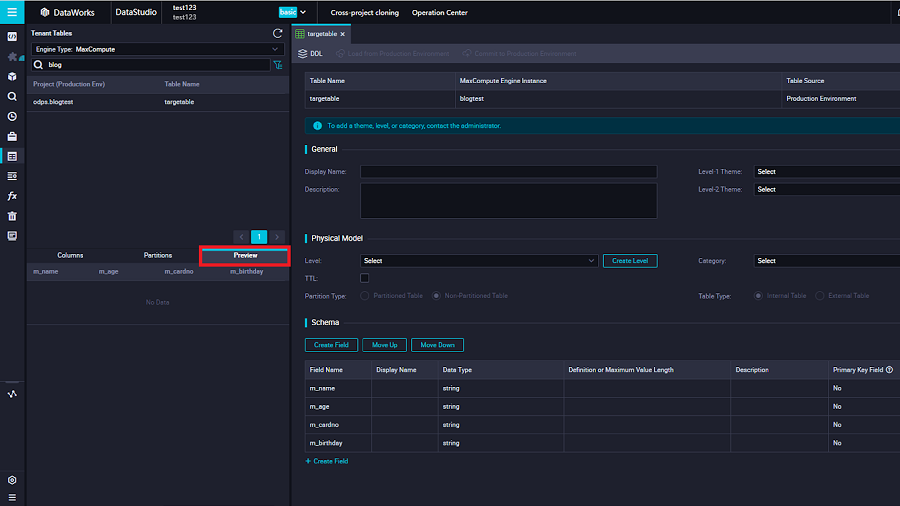Click the Create Level button
Viewport: 900px width, 506px height.
click(629, 261)
